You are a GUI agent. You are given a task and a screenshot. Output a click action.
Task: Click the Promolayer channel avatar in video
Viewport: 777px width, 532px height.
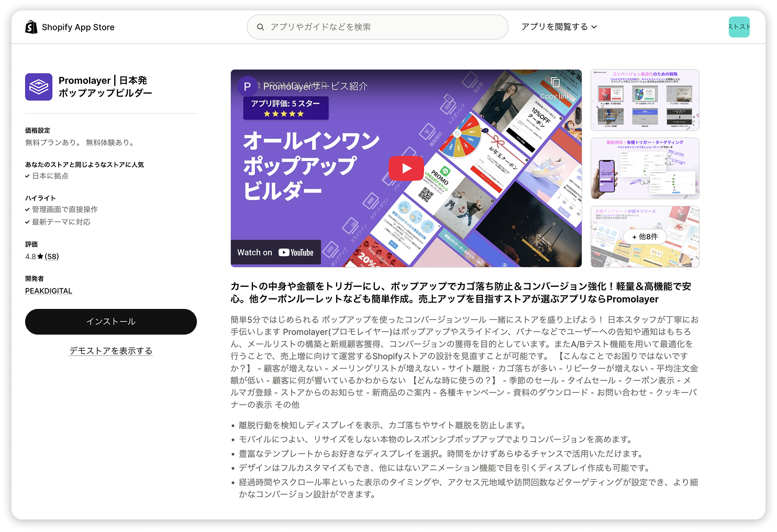[248, 86]
